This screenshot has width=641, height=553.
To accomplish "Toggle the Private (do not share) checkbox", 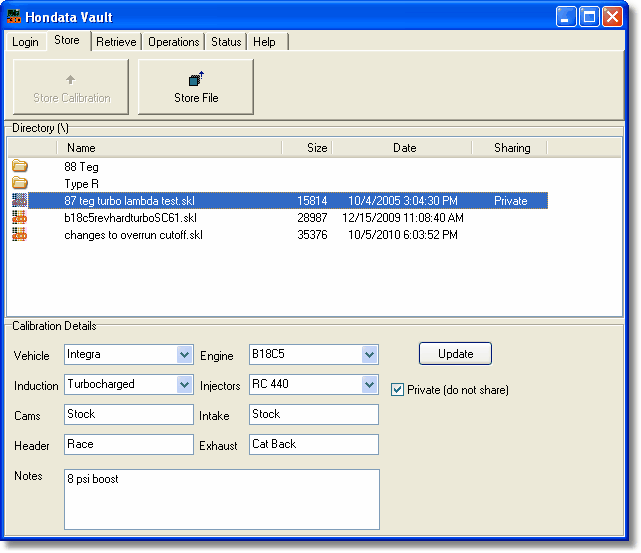I will (x=397, y=390).
